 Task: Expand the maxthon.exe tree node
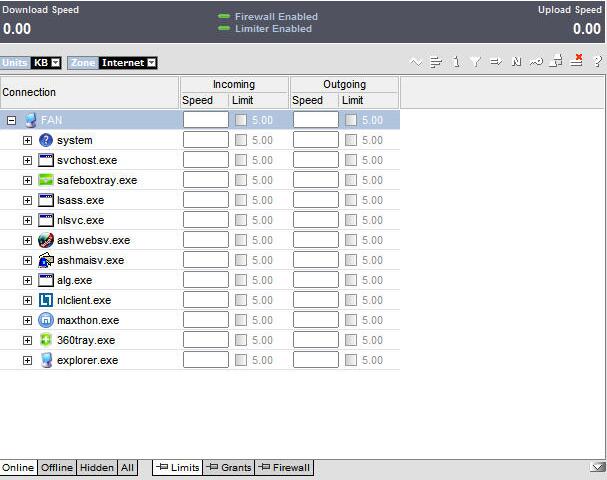[x=27, y=320]
